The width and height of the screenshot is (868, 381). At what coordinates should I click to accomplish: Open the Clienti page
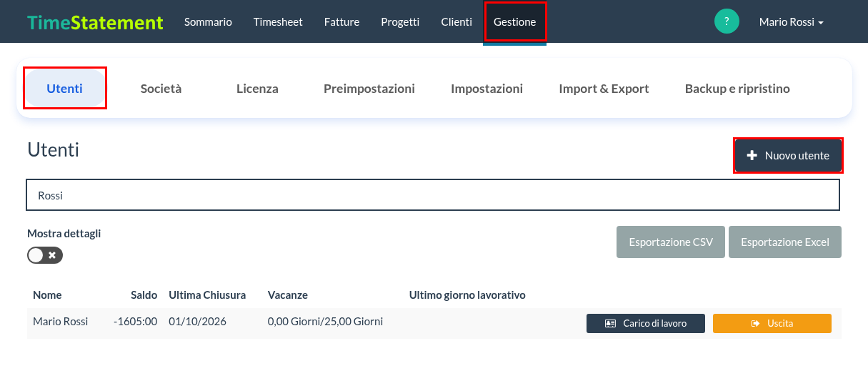(x=457, y=22)
